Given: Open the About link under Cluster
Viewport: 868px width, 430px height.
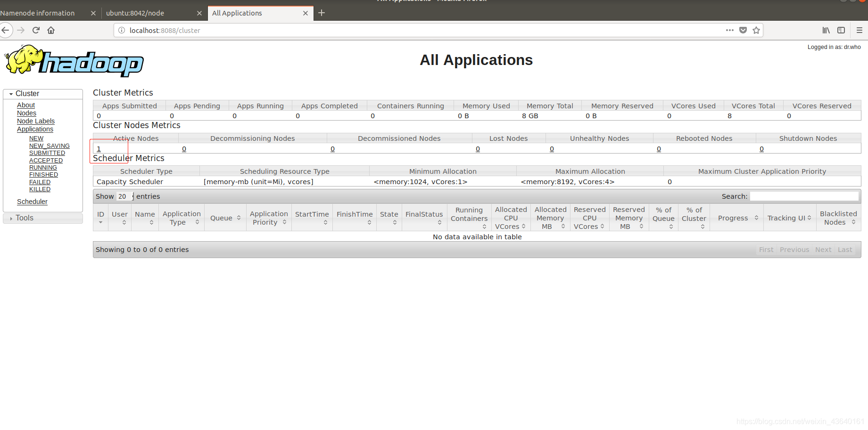Looking at the screenshot, I should click(26, 105).
